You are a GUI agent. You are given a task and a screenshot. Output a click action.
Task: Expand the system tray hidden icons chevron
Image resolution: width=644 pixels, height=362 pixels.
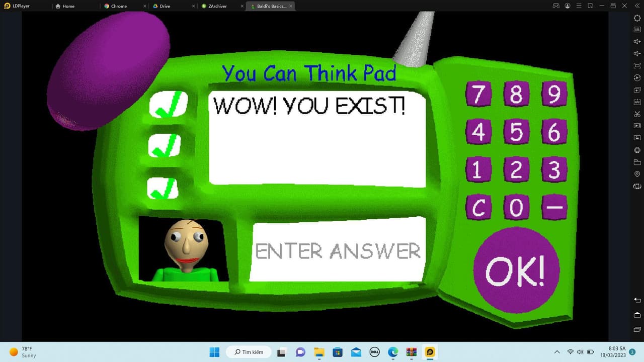coord(557,352)
